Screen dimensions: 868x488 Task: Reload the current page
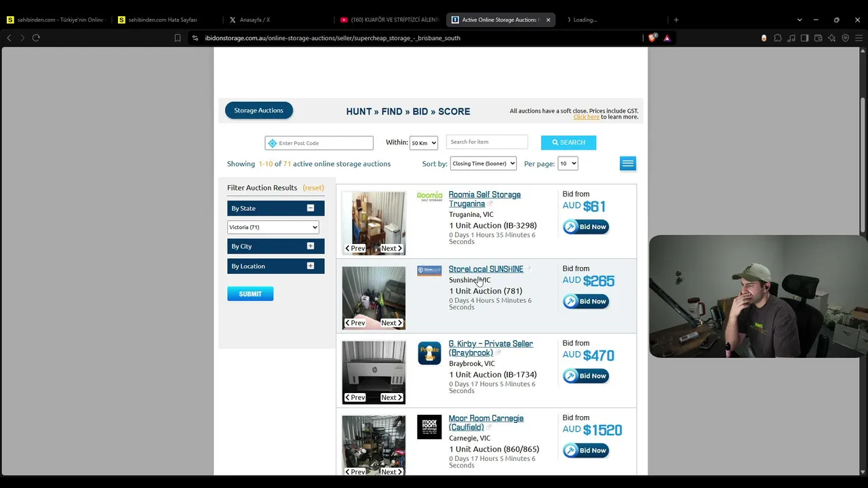click(x=36, y=38)
